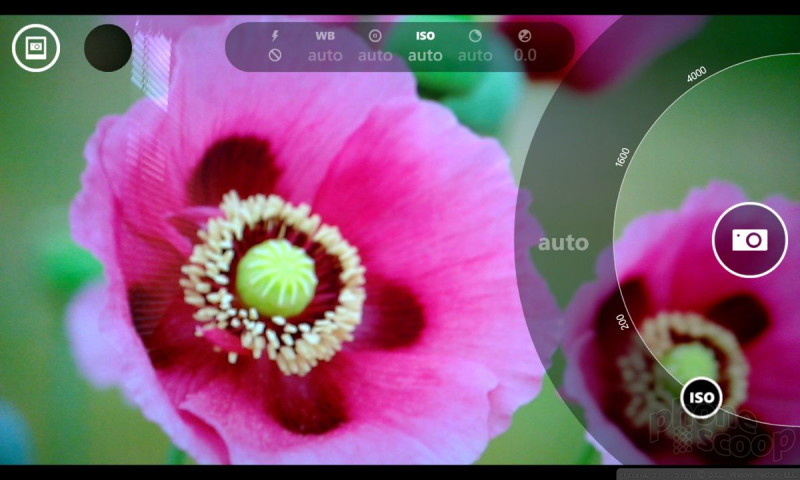Select the 0.0 exposure value

(525, 55)
